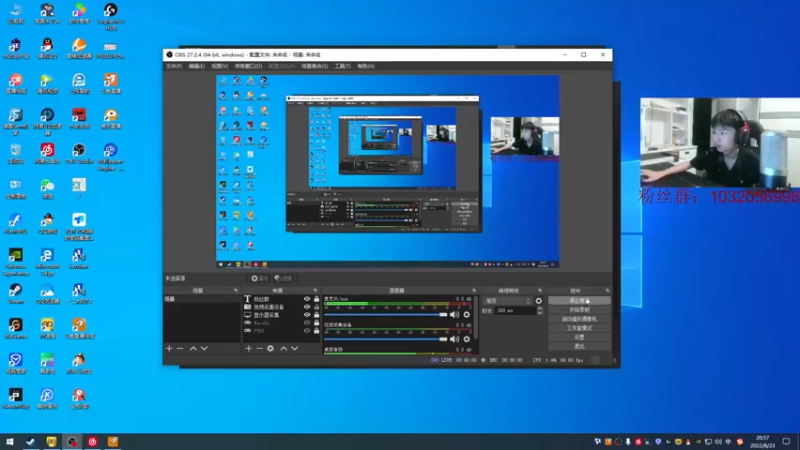Open the Tencent QQ penguin desktop icon
This screenshot has width=800, height=450.
(47, 48)
